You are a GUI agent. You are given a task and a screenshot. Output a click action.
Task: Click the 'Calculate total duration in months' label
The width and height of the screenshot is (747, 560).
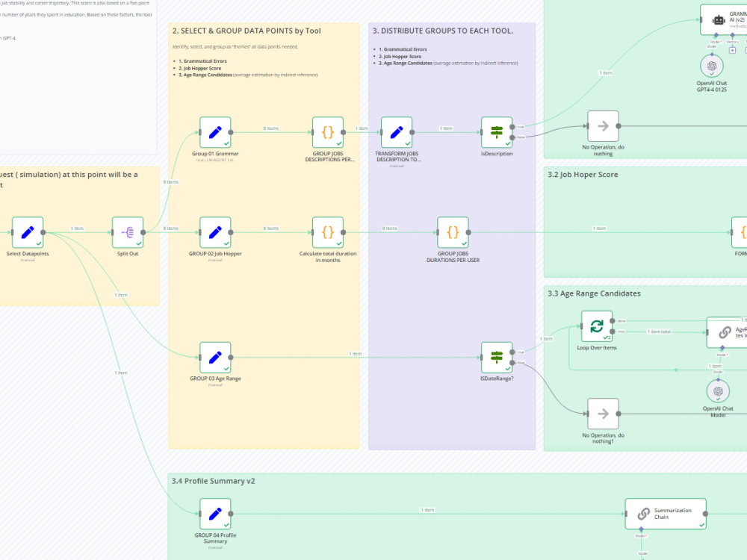click(328, 257)
